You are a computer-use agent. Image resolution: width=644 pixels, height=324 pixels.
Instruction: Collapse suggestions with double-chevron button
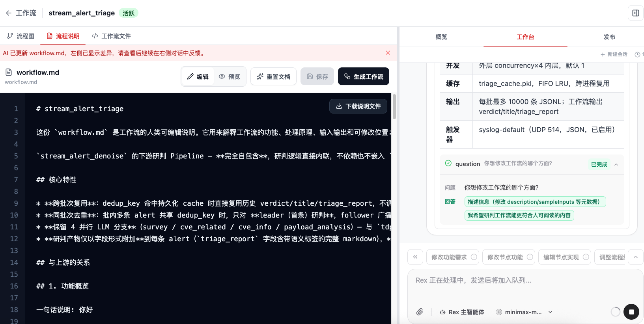click(x=415, y=257)
